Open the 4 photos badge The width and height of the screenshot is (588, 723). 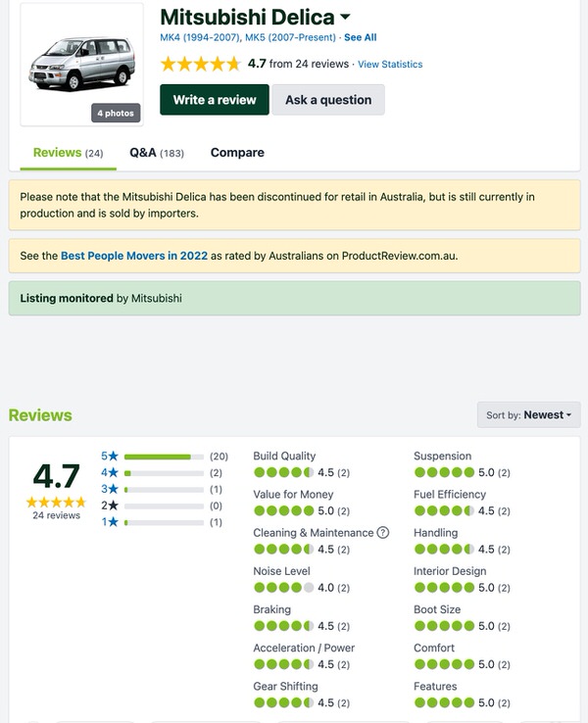[116, 113]
